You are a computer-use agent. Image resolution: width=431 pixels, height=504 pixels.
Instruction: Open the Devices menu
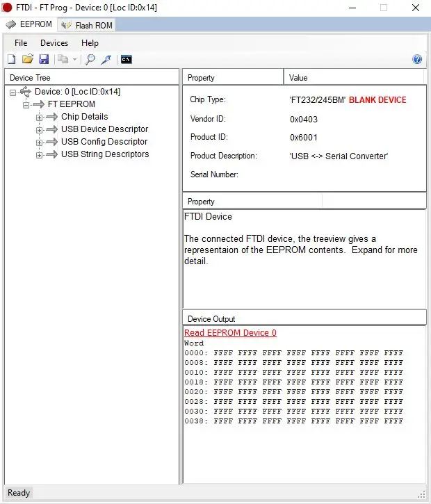(x=54, y=42)
